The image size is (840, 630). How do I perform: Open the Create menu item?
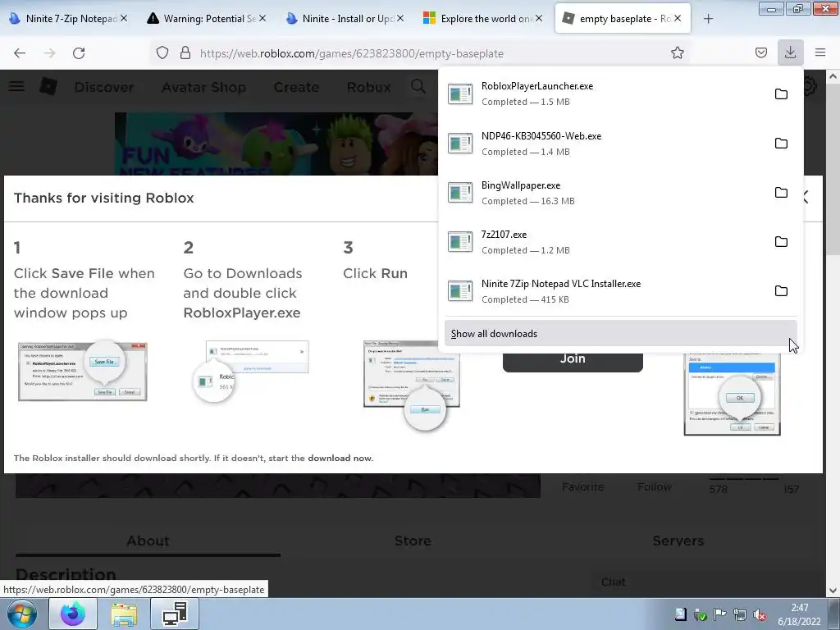click(x=296, y=87)
